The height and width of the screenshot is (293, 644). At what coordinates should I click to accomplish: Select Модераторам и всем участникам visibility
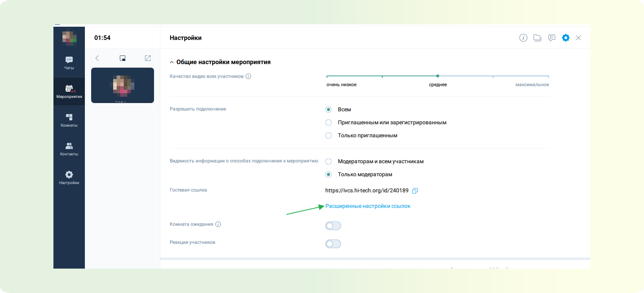[x=328, y=161]
